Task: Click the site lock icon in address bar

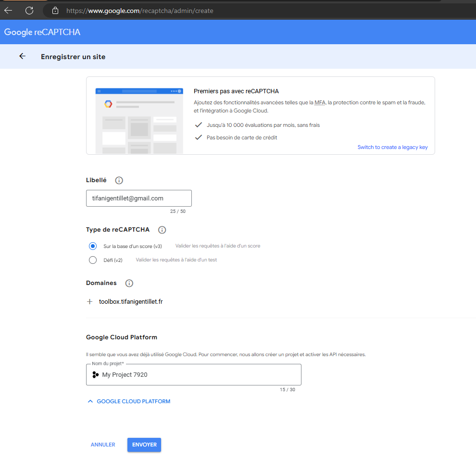Action: click(x=55, y=10)
